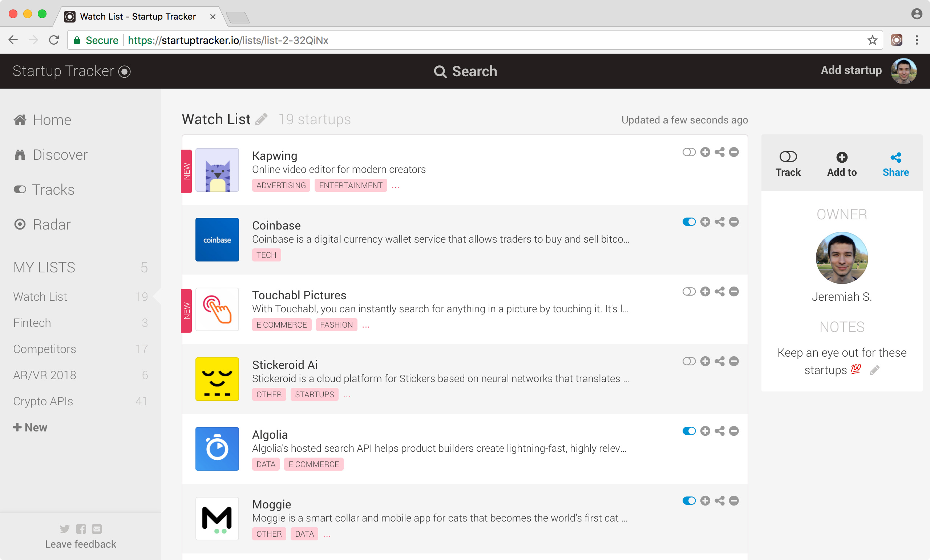The image size is (930, 560).
Task: Remove Kapwing with the minus icon
Action: 734,152
